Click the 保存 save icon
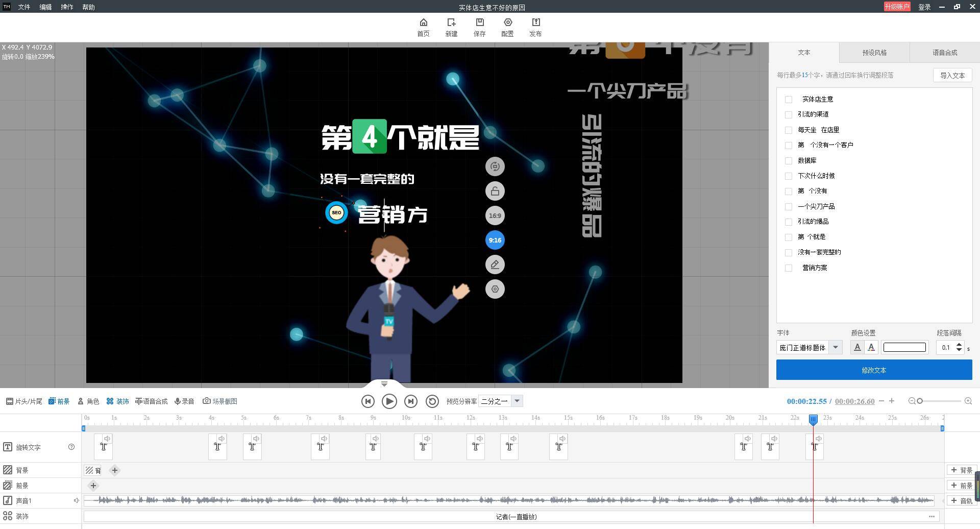Viewport: 980px width, 529px height. (479, 22)
